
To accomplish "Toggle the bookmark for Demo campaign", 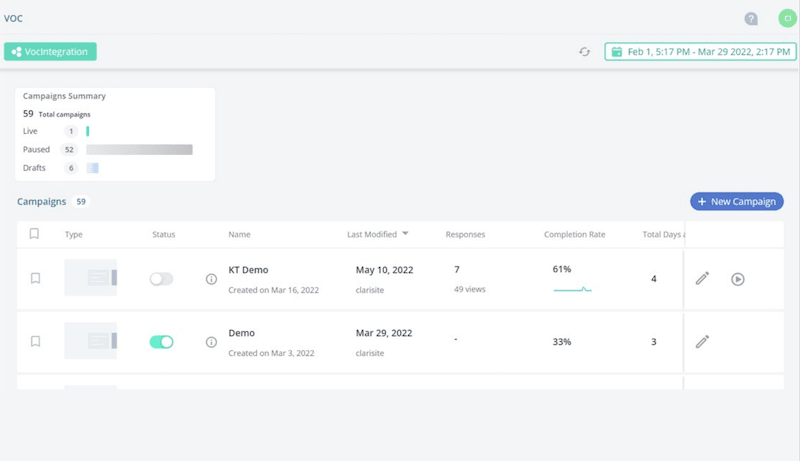I will tap(35, 342).
